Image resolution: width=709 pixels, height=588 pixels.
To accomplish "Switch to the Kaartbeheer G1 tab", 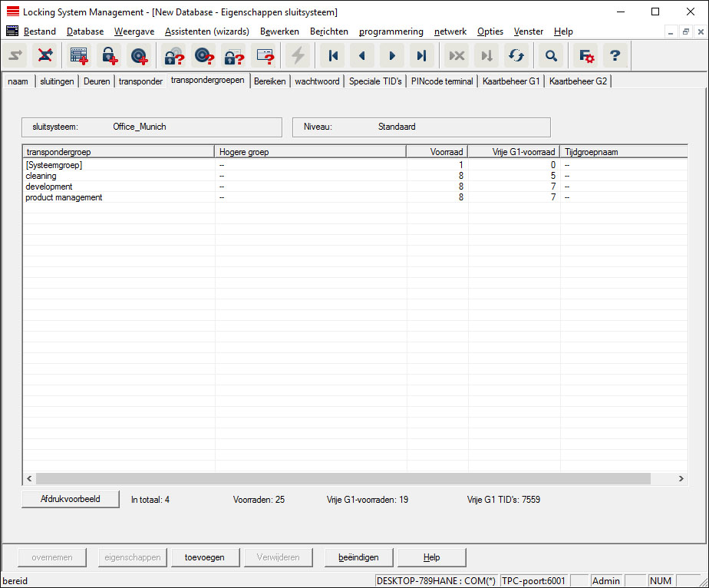I will [x=511, y=81].
